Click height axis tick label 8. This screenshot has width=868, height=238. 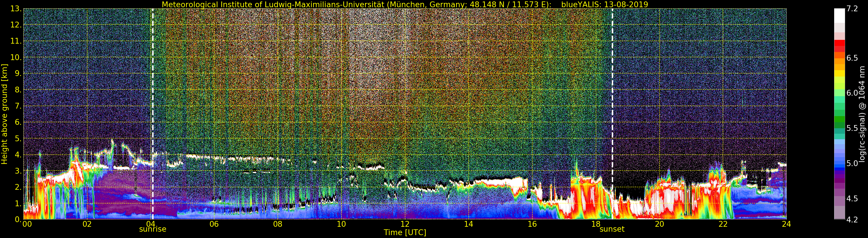18,90
